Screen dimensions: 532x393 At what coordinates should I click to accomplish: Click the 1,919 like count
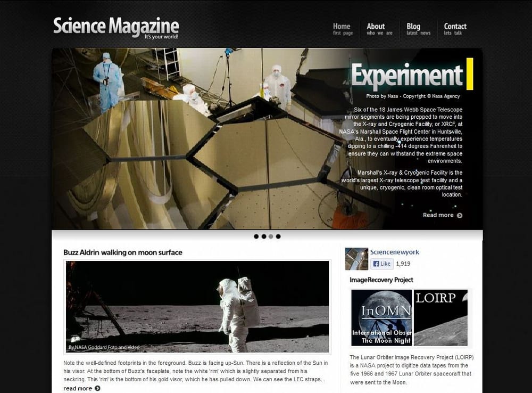click(403, 264)
